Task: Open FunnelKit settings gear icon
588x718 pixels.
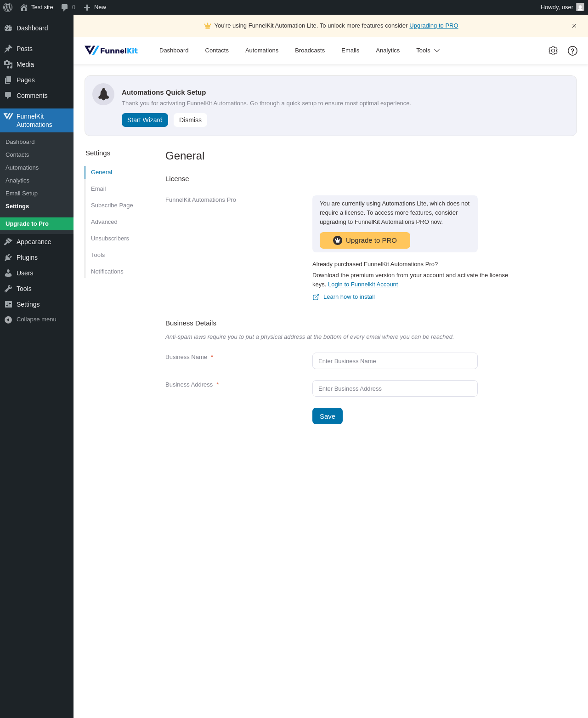Action: pos(553,51)
